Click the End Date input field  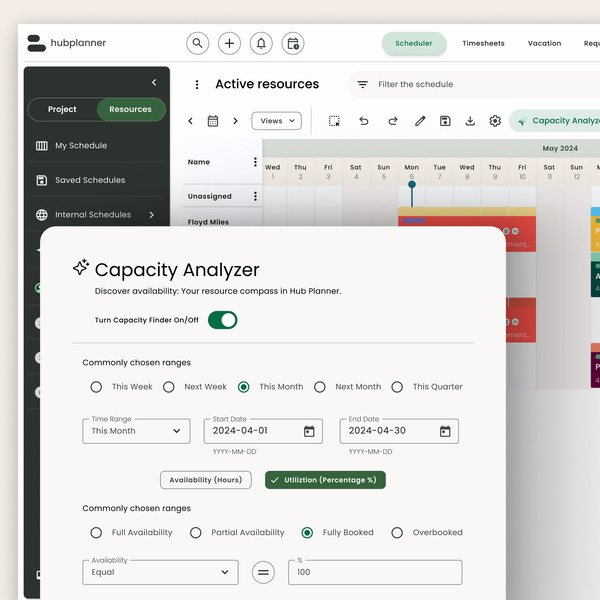point(399,431)
